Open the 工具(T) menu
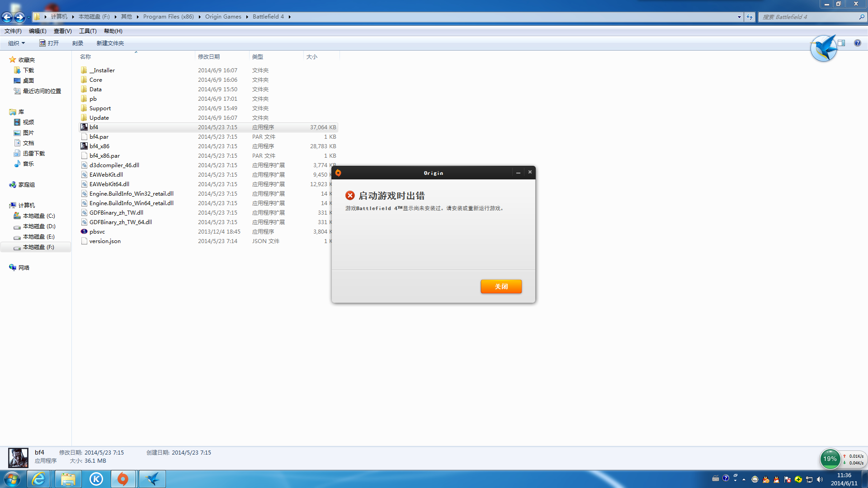Viewport: 868px width, 488px height. [88, 31]
